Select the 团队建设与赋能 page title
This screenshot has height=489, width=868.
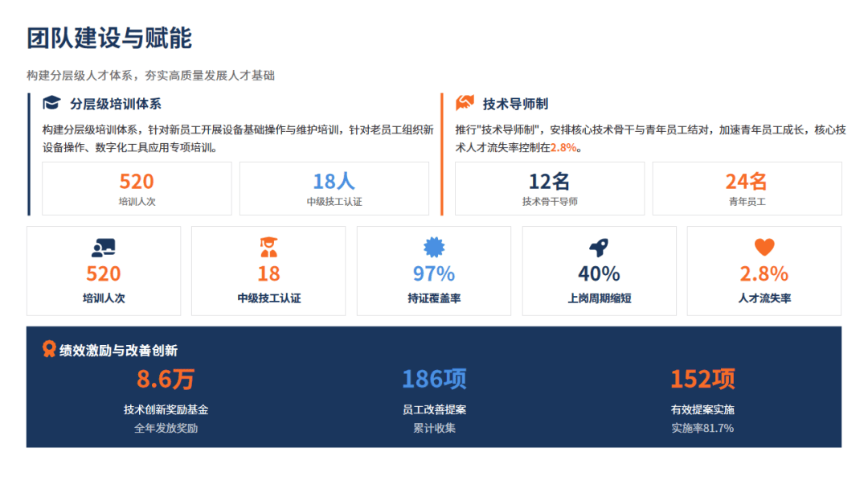(109, 38)
